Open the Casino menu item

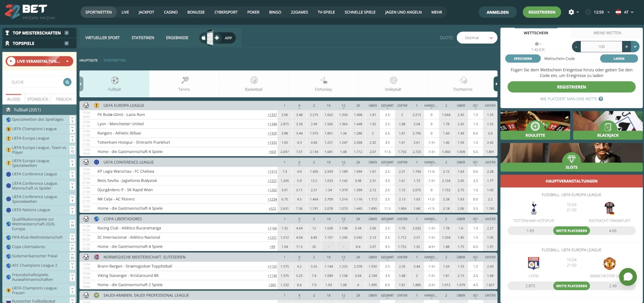click(x=170, y=12)
